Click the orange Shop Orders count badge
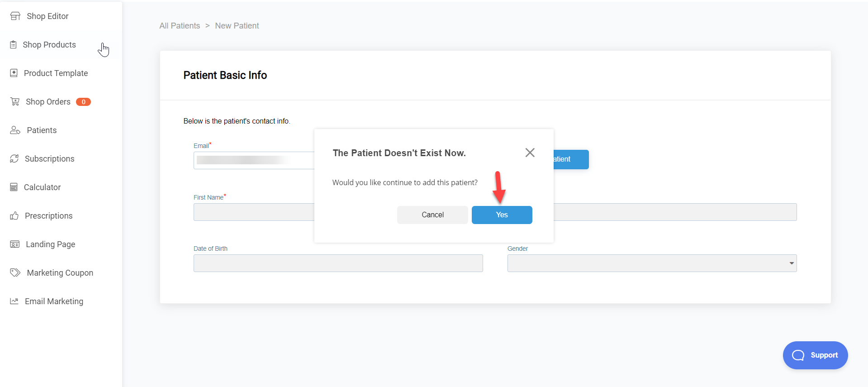This screenshot has width=868, height=387. tap(83, 102)
